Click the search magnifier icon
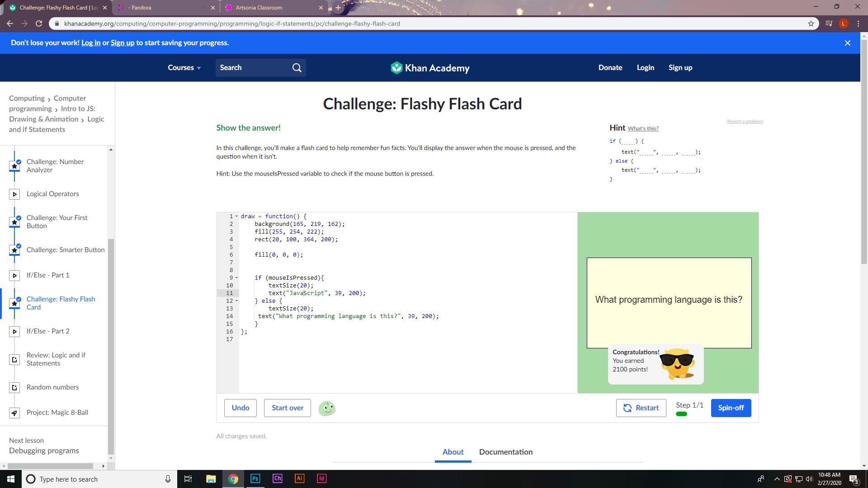Image resolution: width=868 pixels, height=488 pixels. click(x=297, y=68)
